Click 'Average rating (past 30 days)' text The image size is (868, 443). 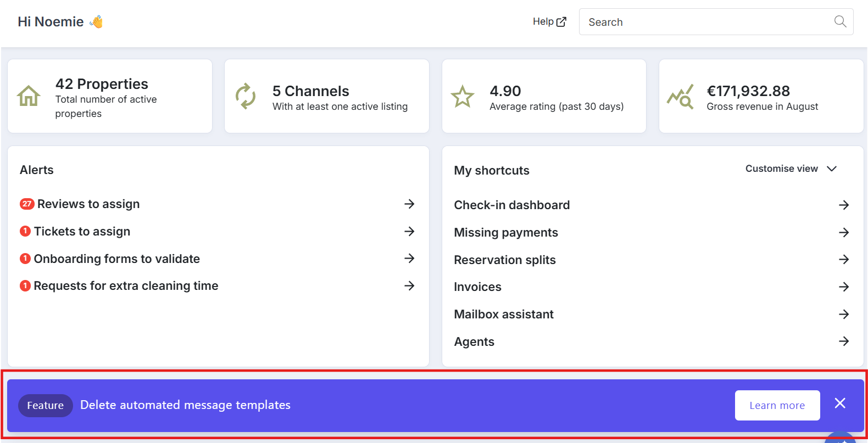[557, 106]
